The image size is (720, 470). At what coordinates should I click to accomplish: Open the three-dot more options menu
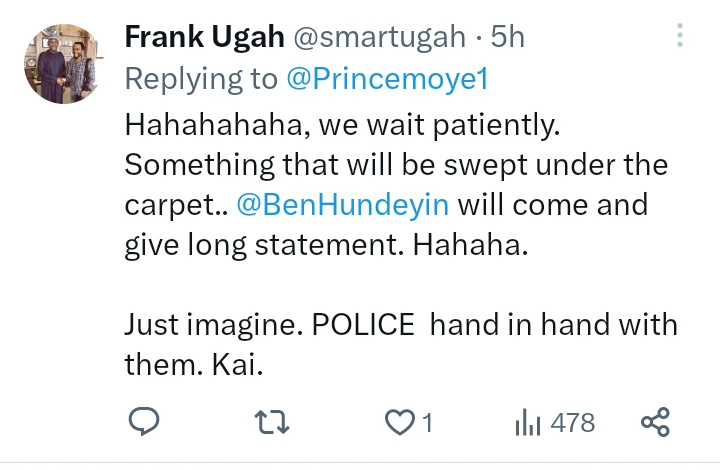click(x=680, y=37)
